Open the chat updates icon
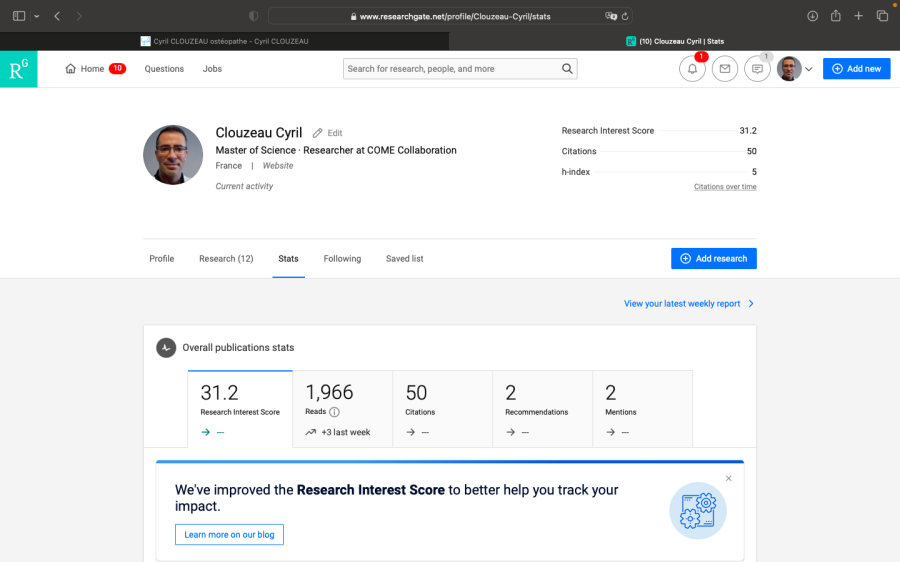The image size is (900, 562). click(758, 69)
